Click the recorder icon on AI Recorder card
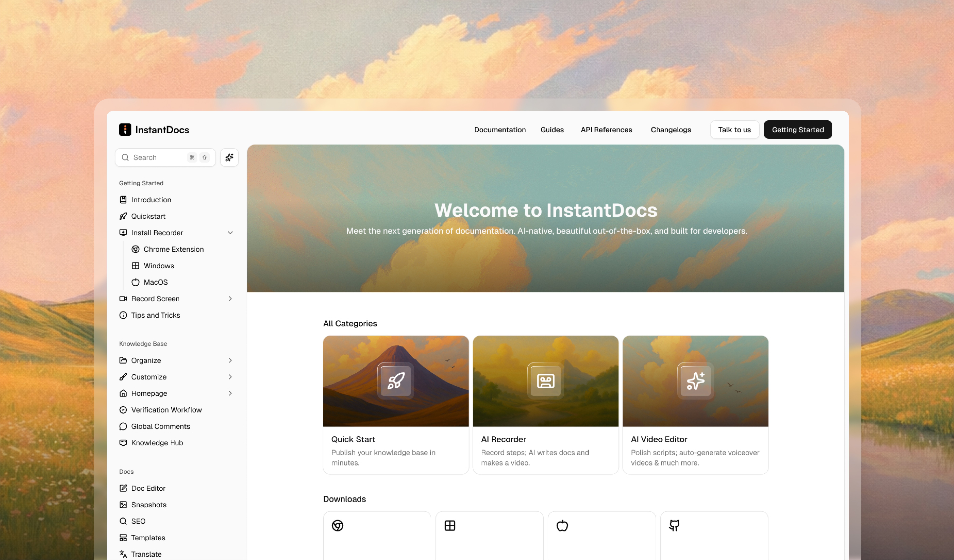Image resolution: width=954 pixels, height=560 pixels. [546, 381]
